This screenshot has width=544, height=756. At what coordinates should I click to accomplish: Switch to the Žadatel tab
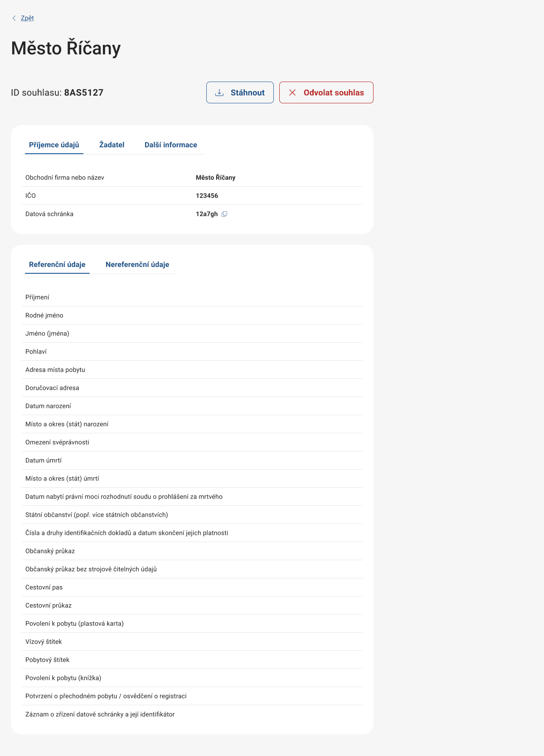(112, 145)
